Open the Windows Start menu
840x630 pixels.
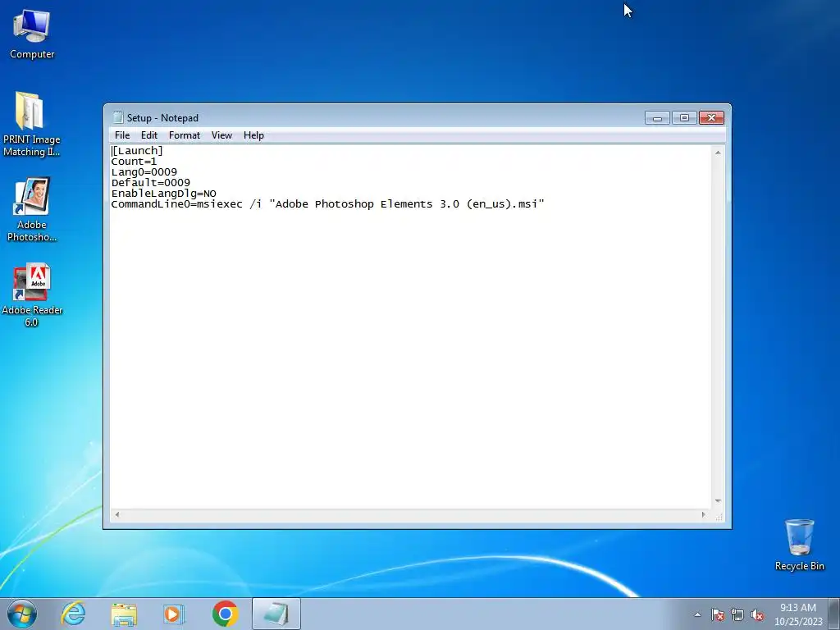(22, 614)
